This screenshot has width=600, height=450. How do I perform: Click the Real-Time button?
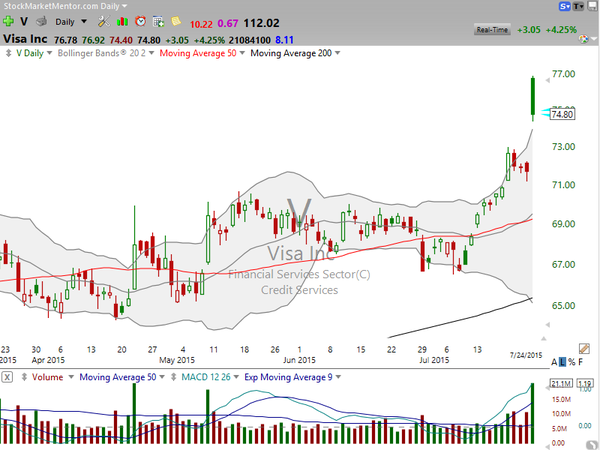[x=492, y=29]
